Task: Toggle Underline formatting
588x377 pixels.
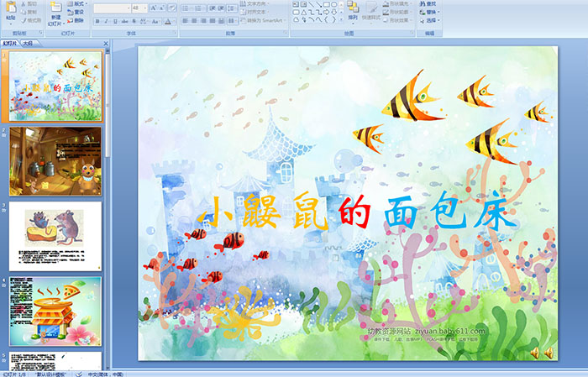Action: (x=113, y=21)
